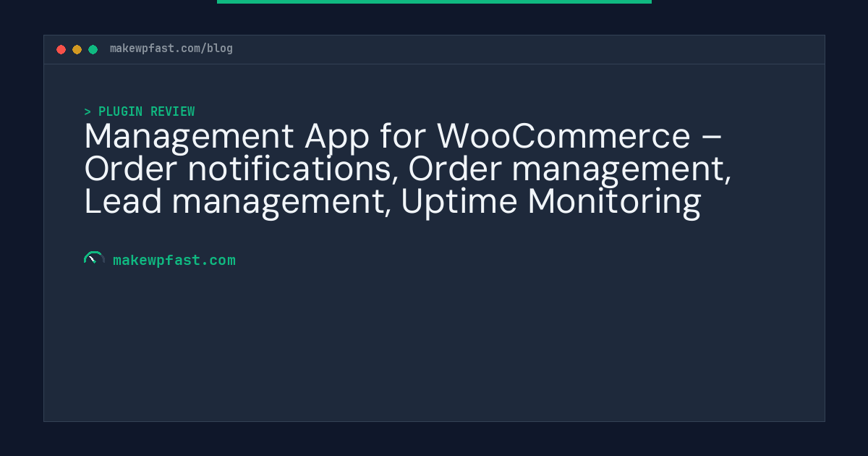Open the makewpfast.com link

coord(174,260)
